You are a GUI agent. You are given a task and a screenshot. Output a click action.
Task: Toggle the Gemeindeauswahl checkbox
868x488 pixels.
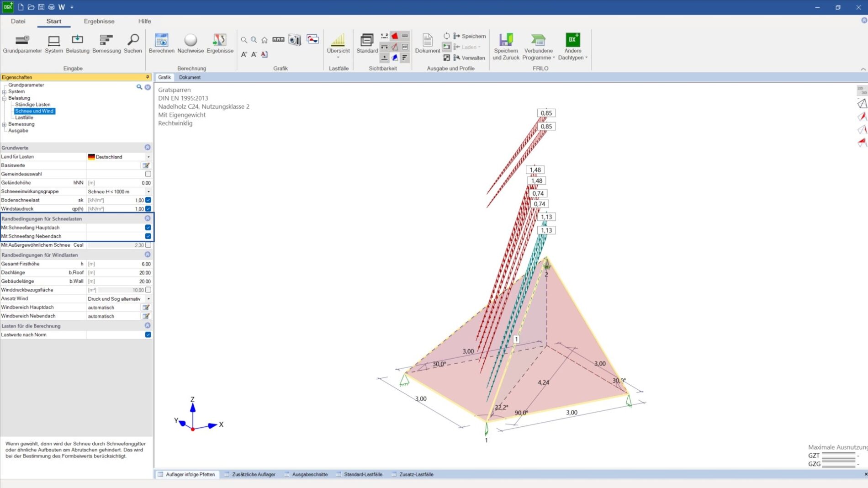pyautogui.click(x=148, y=174)
